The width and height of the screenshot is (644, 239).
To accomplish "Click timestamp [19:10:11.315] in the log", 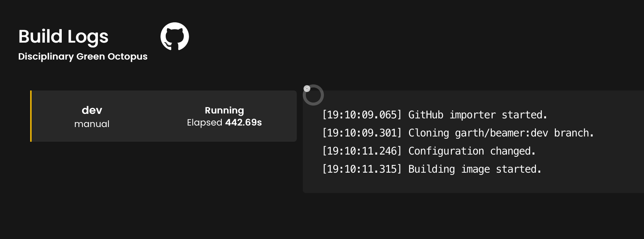I will (362, 169).
